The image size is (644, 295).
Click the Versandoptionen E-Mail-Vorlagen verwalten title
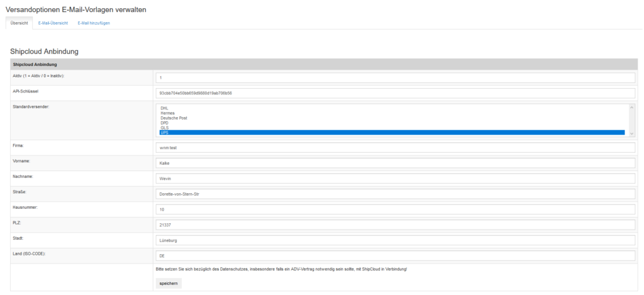(75, 9)
